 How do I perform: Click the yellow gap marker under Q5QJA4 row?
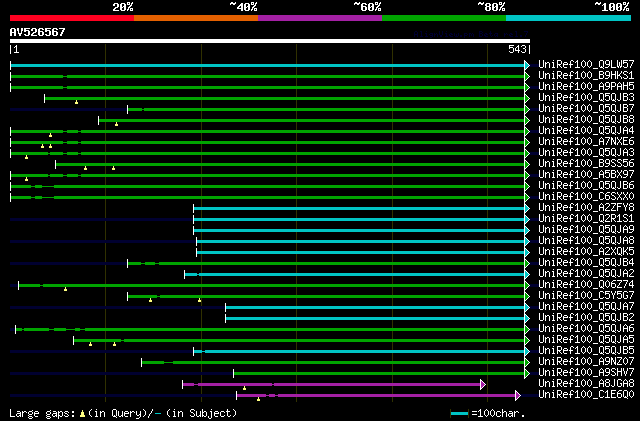click(x=50, y=135)
